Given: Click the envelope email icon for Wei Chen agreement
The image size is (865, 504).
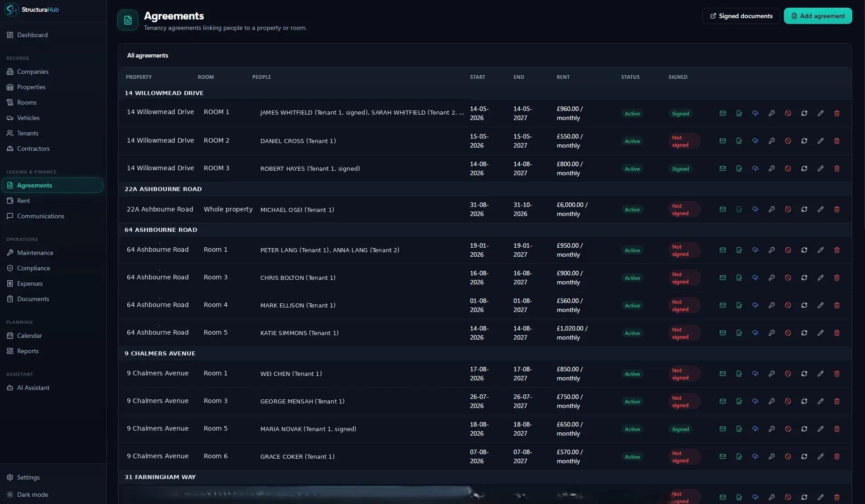Looking at the screenshot, I should tap(723, 374).
